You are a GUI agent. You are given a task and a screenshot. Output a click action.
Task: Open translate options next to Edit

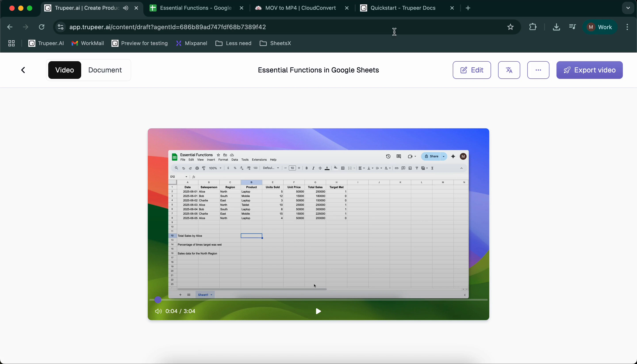tap(509, 70)
